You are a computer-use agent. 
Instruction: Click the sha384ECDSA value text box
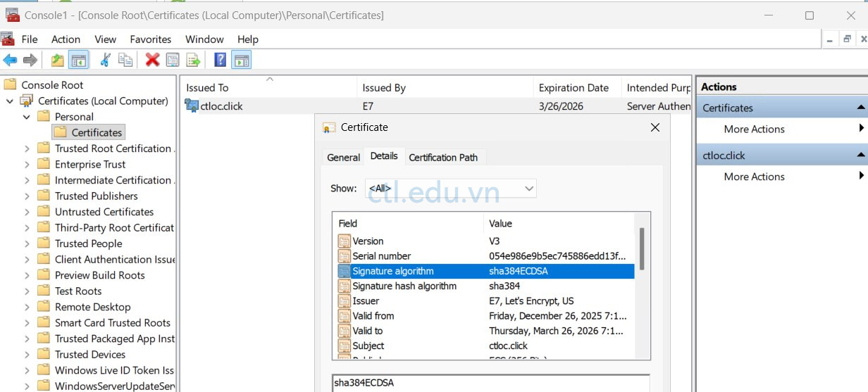[490, 383]
